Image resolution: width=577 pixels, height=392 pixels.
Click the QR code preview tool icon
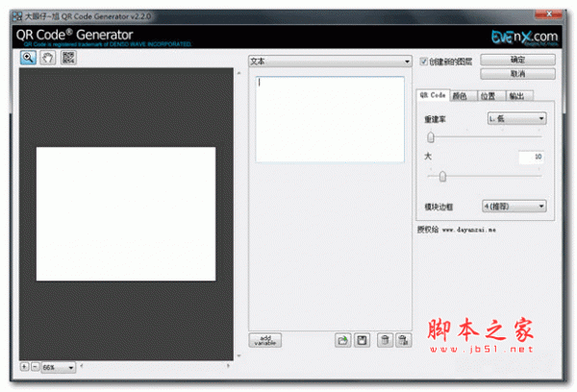(x=68, y=58)
